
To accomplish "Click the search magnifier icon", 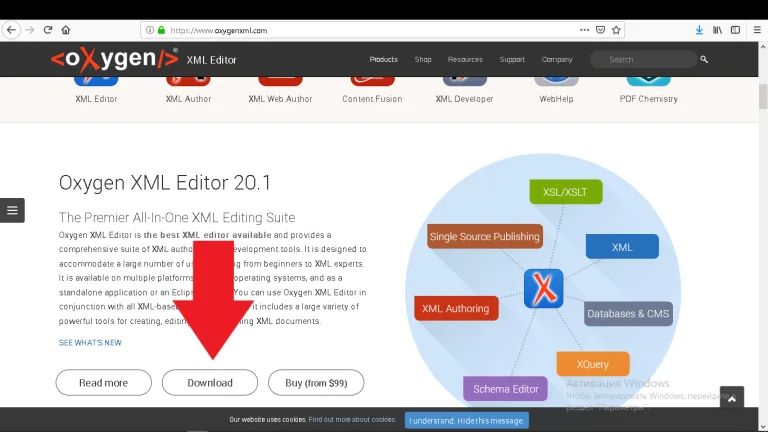I will (704, 59).
